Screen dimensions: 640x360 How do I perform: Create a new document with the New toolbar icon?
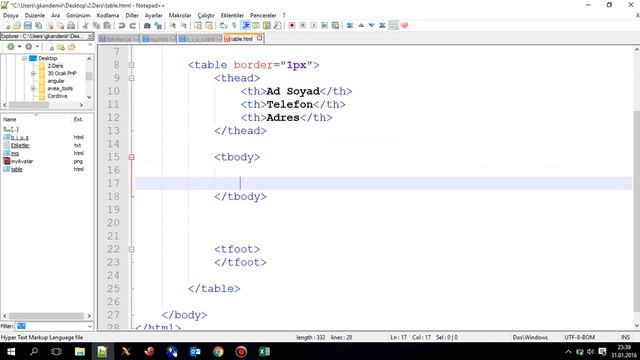(7, 26)
